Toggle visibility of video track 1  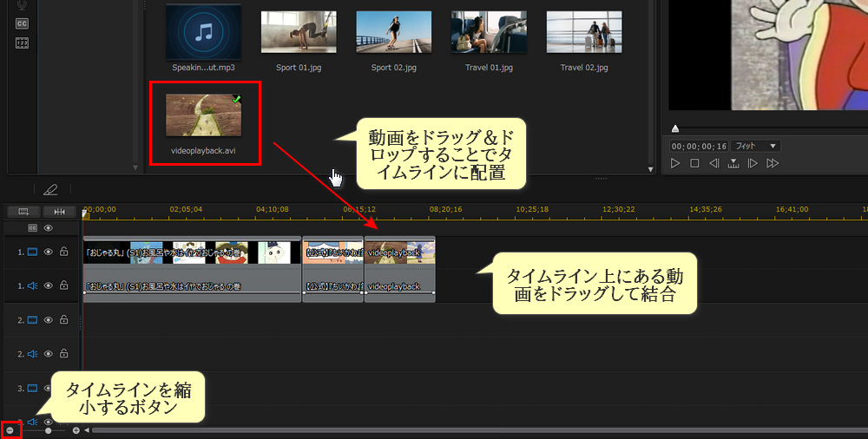click(x=49, y=252)
